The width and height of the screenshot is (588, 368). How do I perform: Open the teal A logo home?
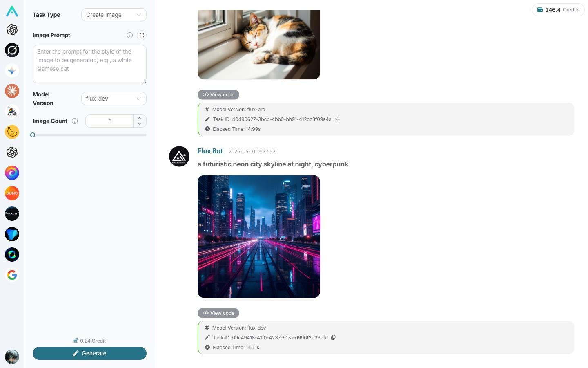pyautogui.click(x=12, y=11)
